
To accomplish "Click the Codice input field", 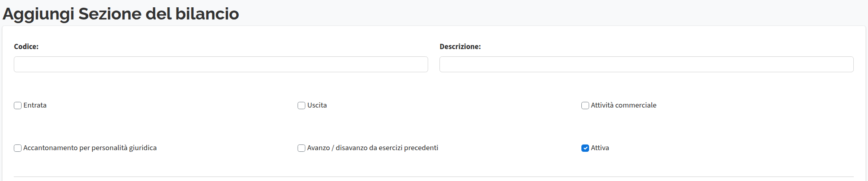I will 221,65.
